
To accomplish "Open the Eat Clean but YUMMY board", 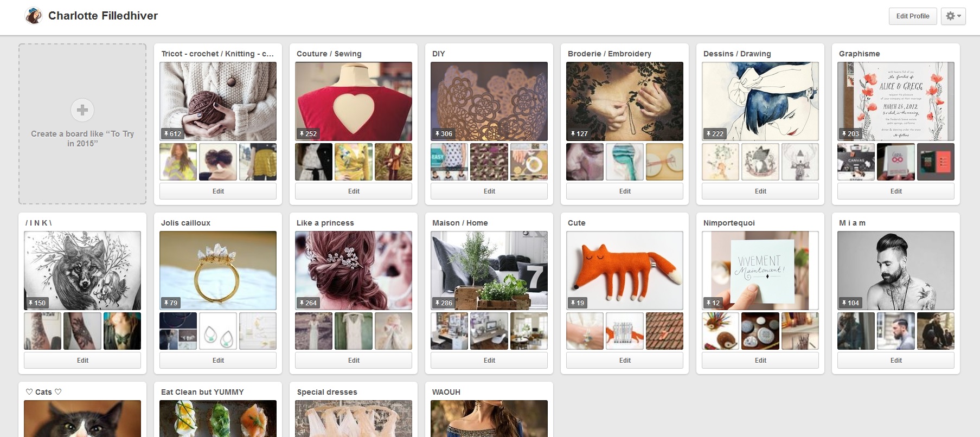I will pos(202,392).
